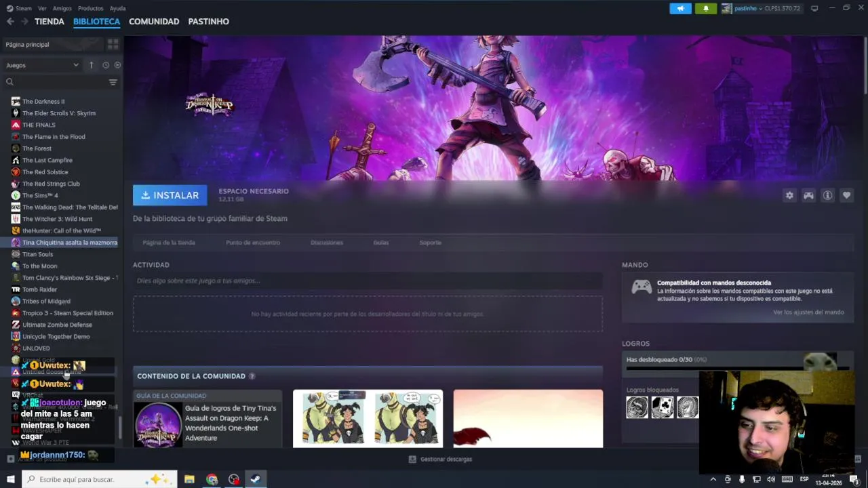Click Gestionar descargas at the bottom

click(x=446, y=459)
